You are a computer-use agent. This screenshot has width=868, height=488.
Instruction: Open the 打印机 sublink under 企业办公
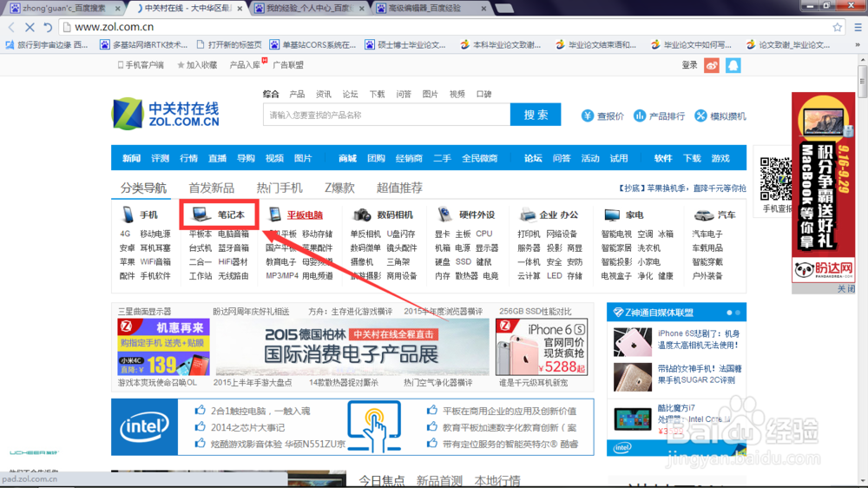pos(529,234)
